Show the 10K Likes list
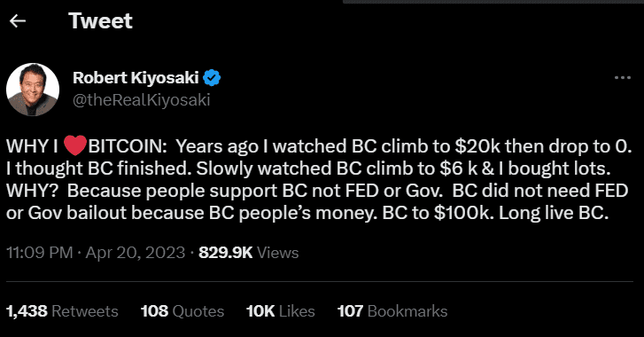644x337 pixels. tap(281, 311)
